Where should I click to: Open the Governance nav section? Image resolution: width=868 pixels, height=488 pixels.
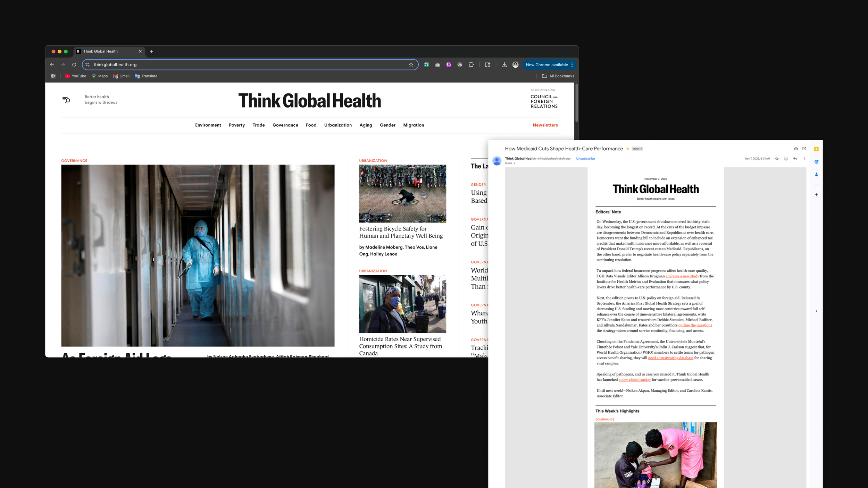285,125
